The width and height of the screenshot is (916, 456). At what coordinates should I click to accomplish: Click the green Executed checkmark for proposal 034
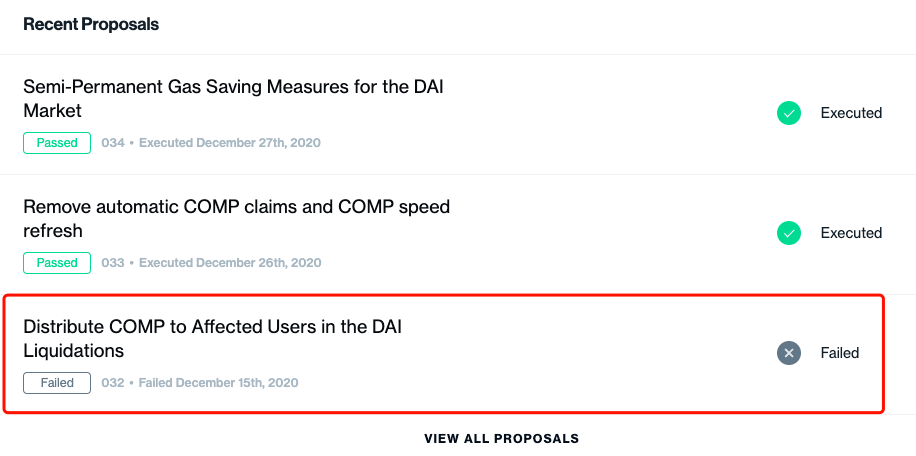pyautogui.click(x=789, y=113)
